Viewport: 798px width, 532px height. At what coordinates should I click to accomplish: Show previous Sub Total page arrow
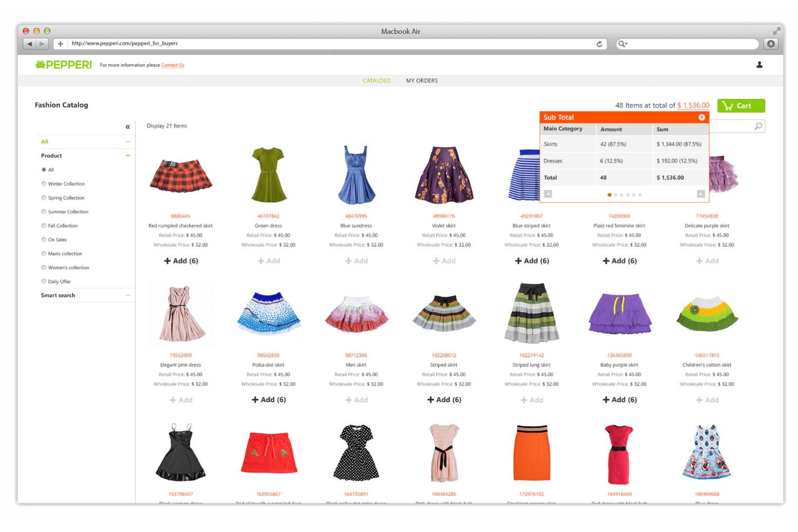[548, 194]
